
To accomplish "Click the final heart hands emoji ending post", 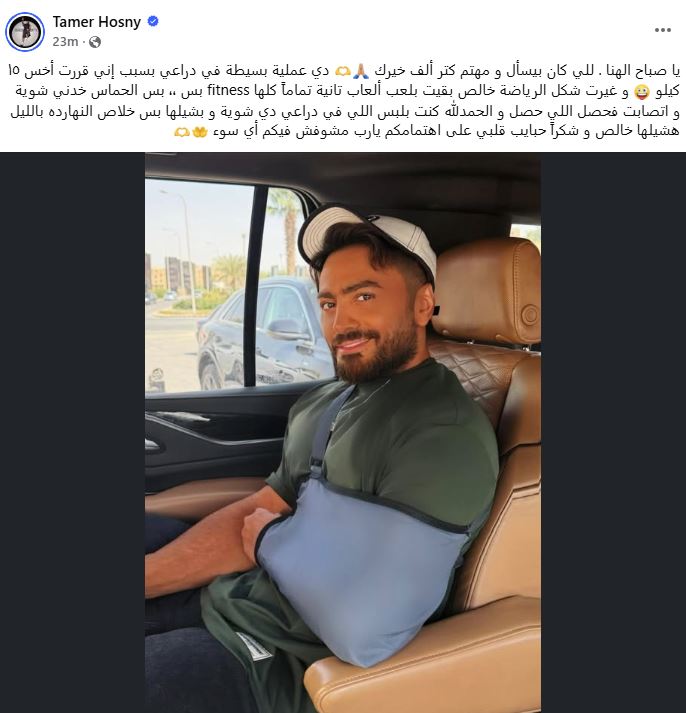I will point(182,132).
